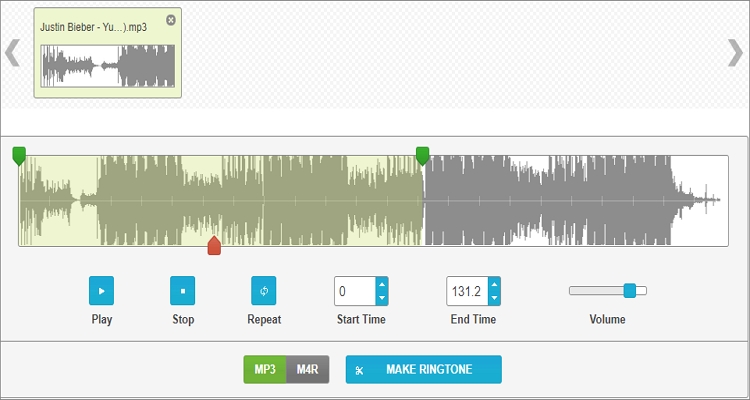Select the green end marker on waveform

(x=422, y=156)
